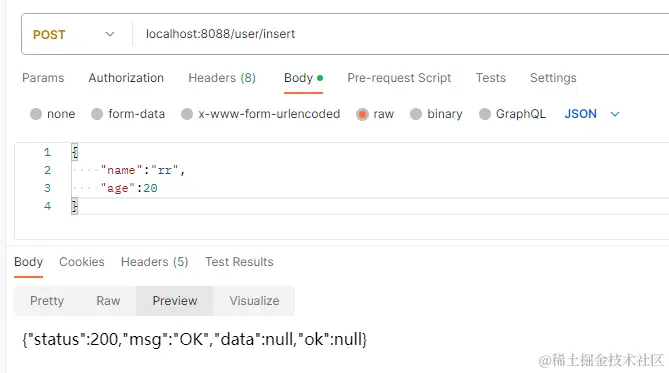Click the request URL field
The height and width of the screenshot is (373, 669).
401,34
